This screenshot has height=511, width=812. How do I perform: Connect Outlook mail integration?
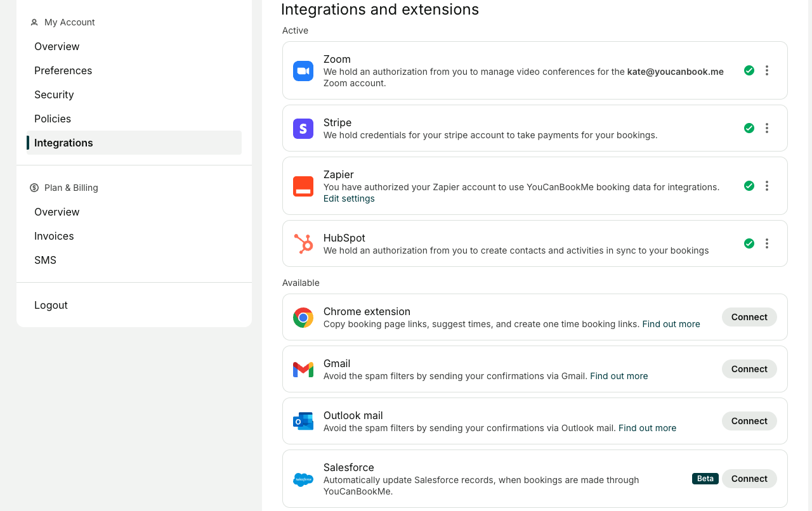[749, 421]
